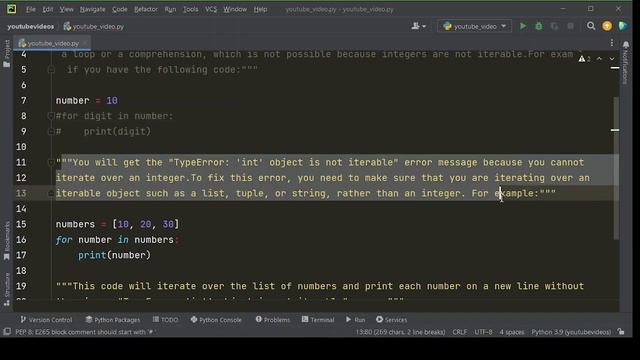This screenshot has height=360, width=640.
Task: Open Python Packages tool window
Action: (113, 320)
